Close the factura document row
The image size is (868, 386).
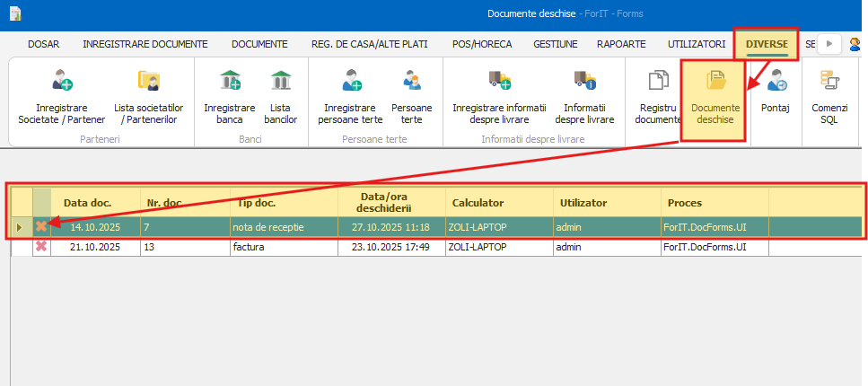41,246
